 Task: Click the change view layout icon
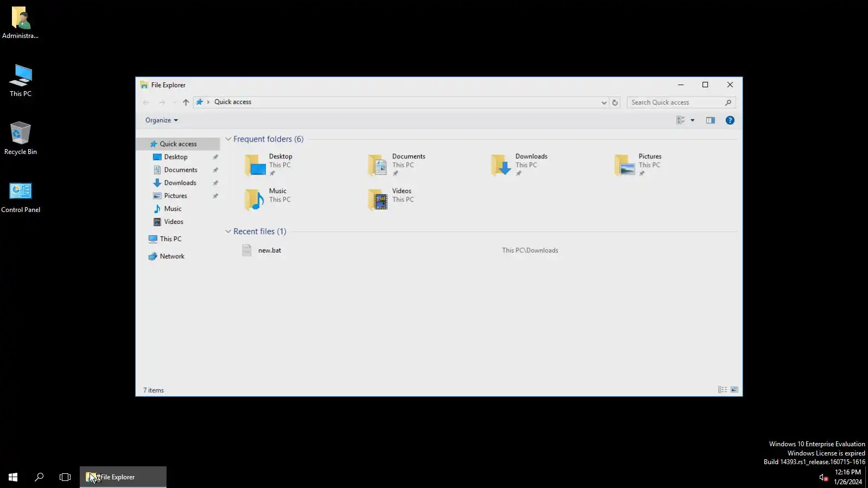[680, 120]
